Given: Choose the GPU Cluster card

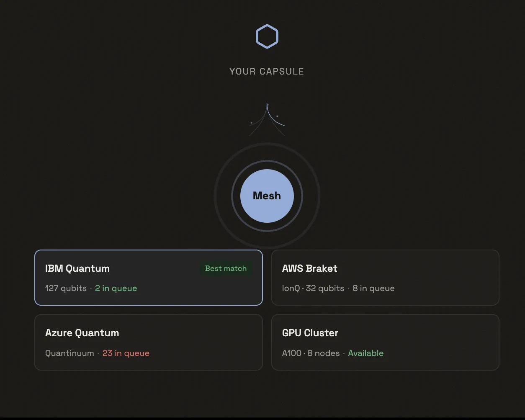Looking at the screenshot, I should (385, 342).
